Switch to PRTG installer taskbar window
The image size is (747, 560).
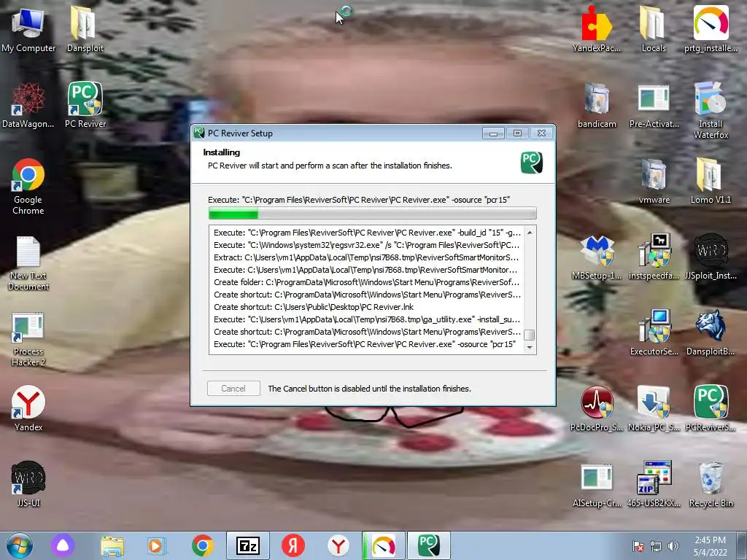(x=384, y=545)
